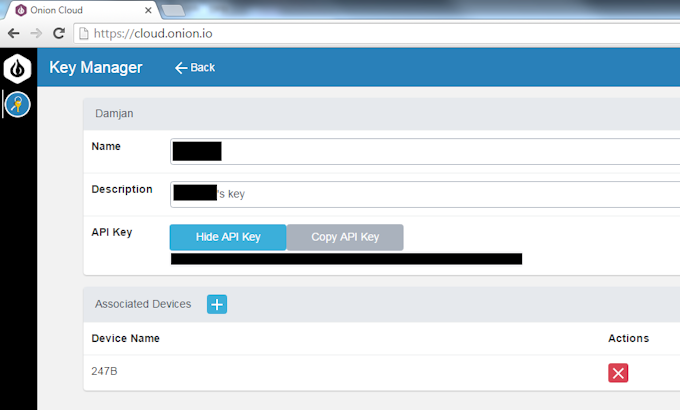
Task: Close the Onion Cloud tab
Action: 148,10
